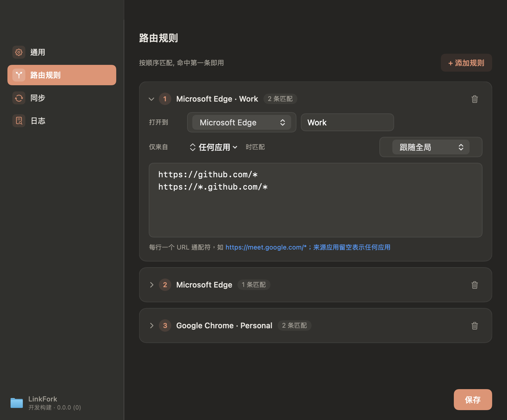Click the 同步 sync arrows icon
507x420 pixels.
tap(19, 98)
